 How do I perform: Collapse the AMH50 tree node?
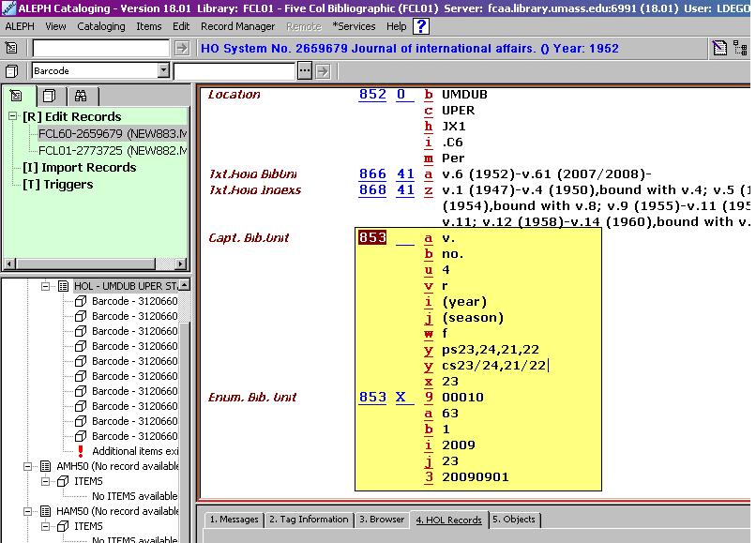click(x=29, y=466)
